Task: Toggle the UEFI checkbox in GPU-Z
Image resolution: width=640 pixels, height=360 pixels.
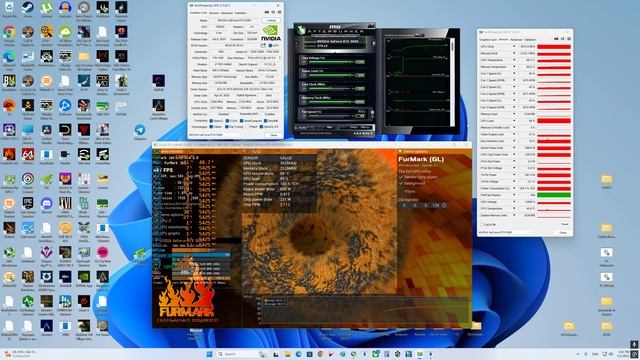Action: pos(270,45)
